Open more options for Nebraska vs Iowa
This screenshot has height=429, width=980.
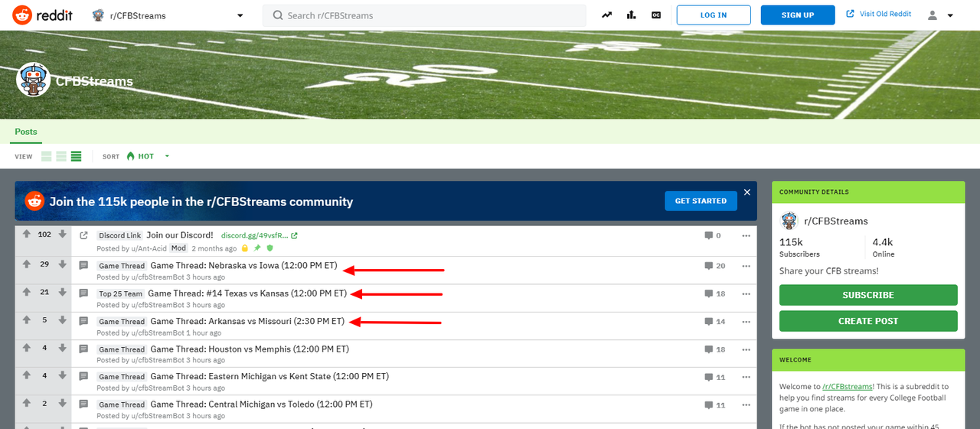pyautogui.click(x=746, y=266)
